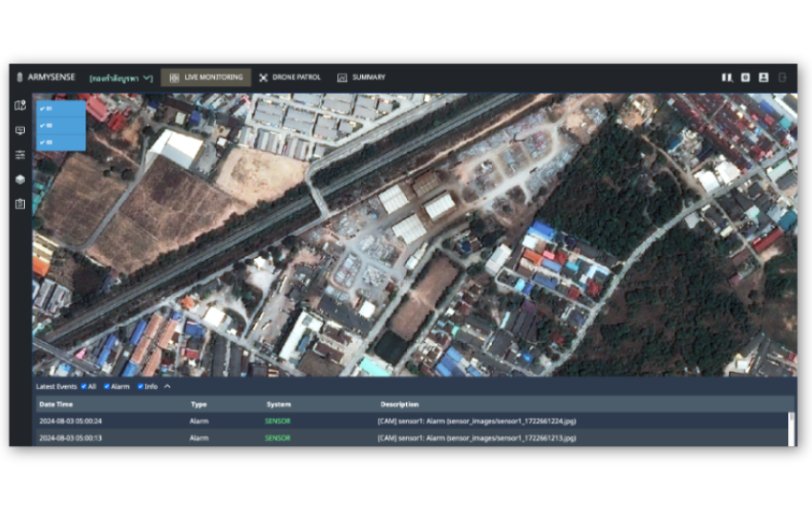Switch to the Drone Patrol tab
The height and width of the screenshot is (516, 812).
(x=289, y=77)
